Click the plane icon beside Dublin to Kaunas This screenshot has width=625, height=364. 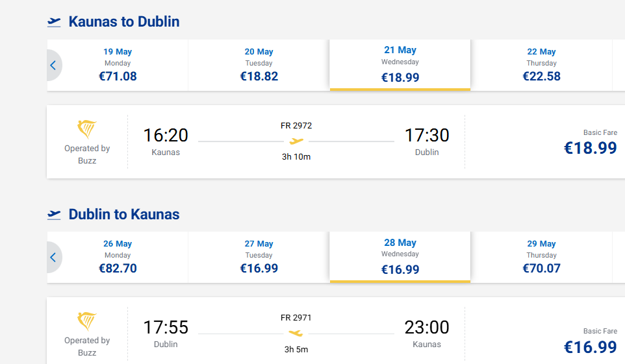point(54,215)
